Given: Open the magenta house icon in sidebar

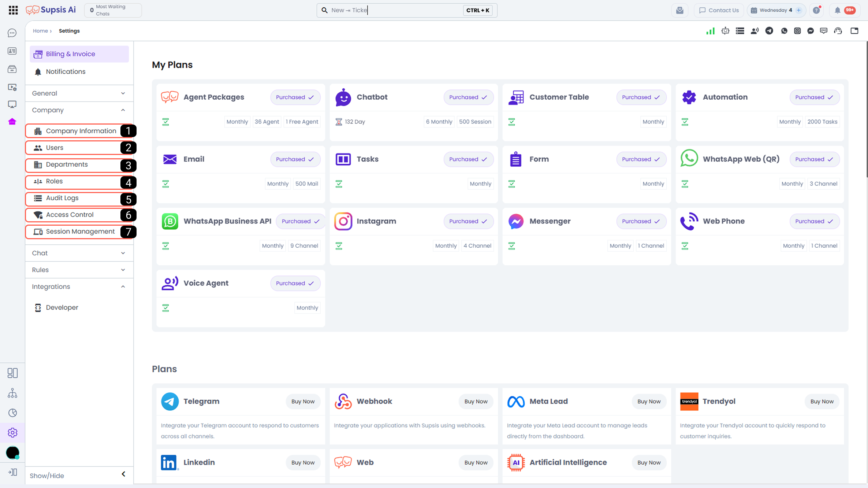Looking at the screenshot, I should click(x=12, y=122).
